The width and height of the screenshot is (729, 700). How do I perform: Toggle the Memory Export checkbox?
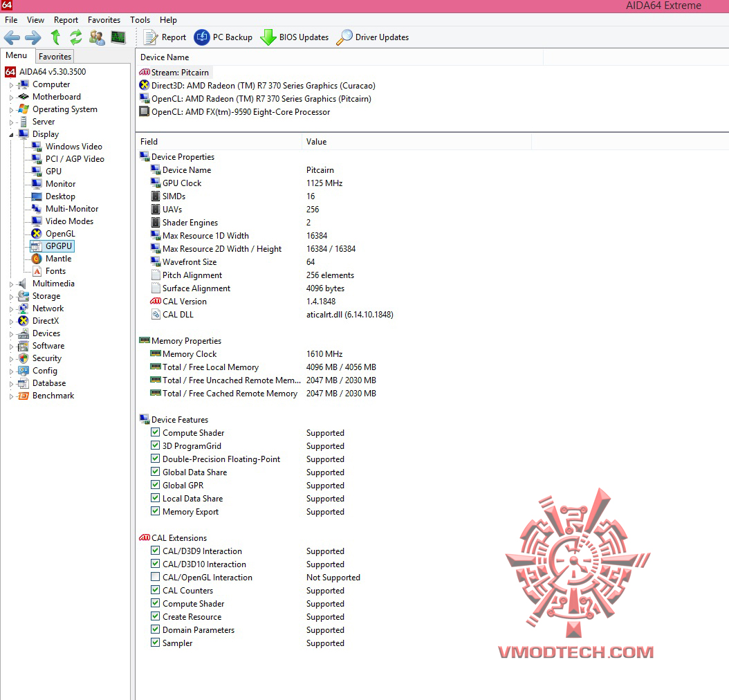156,511
